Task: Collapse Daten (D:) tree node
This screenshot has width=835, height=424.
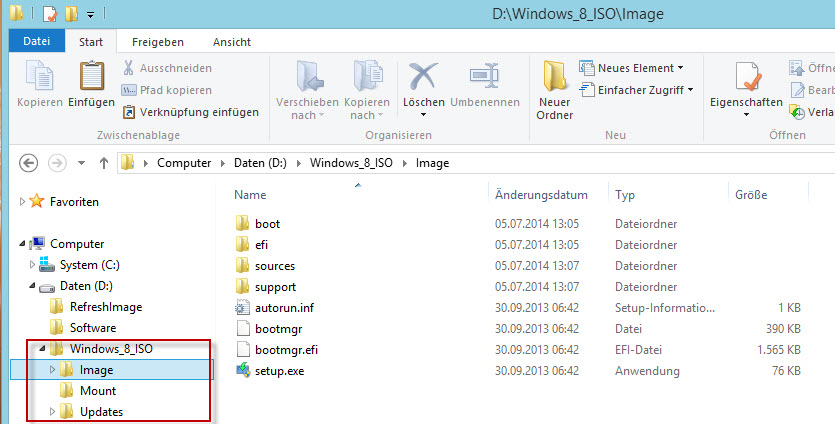Action: click(32, 286)
